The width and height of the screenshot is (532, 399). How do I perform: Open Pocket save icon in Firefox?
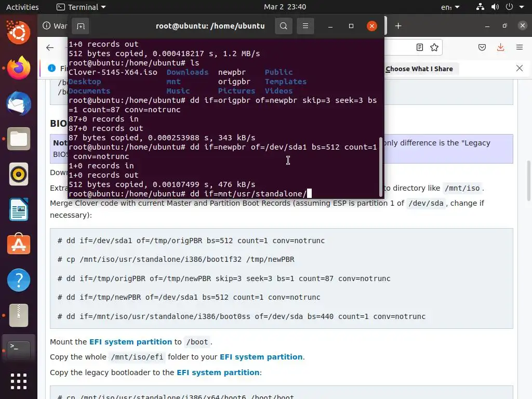tap(482, 47)
